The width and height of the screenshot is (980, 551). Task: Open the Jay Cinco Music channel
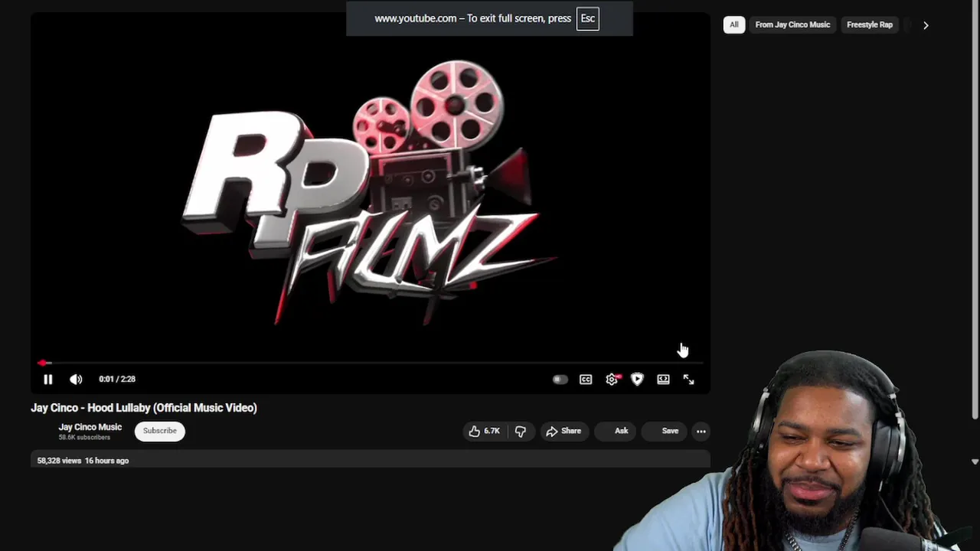click(x=90, y=427)
